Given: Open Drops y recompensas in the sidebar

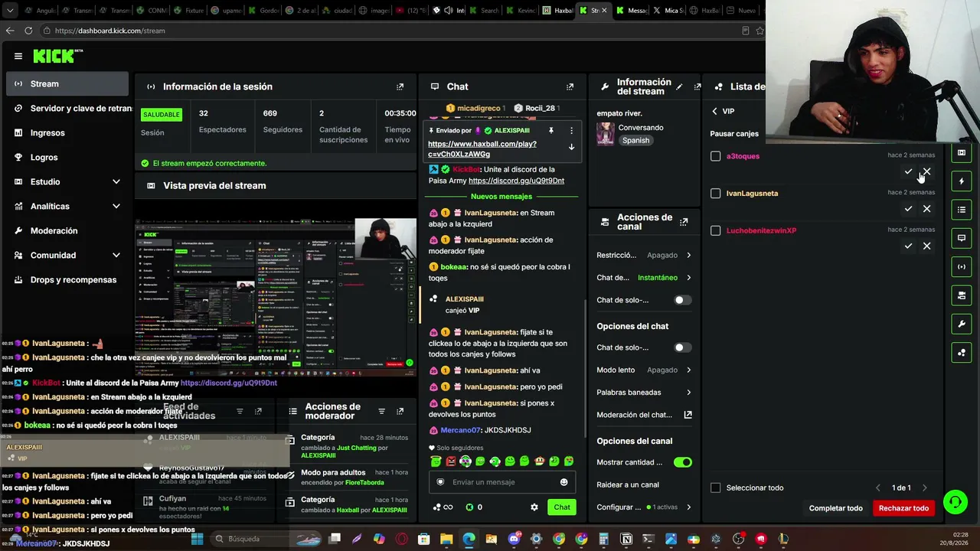Looking at the screenshot, I should click(67, 280).
